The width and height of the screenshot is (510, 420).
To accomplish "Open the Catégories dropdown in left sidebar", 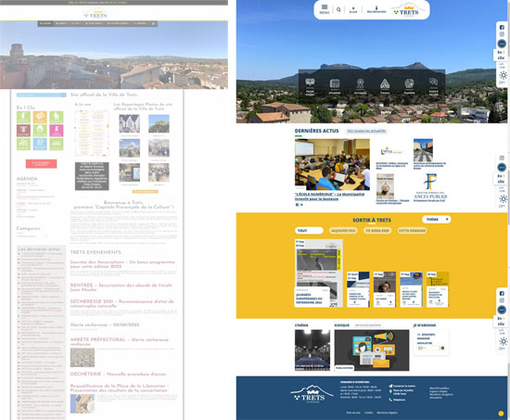I will [32, 236].
